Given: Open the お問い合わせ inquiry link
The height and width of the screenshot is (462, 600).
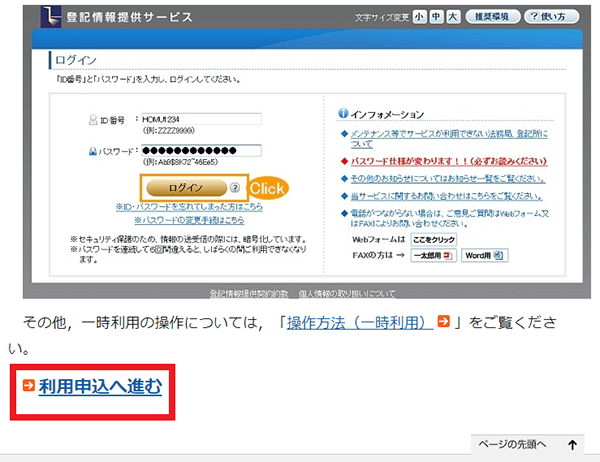Looking at the screenshot, I should pos(447,196).
